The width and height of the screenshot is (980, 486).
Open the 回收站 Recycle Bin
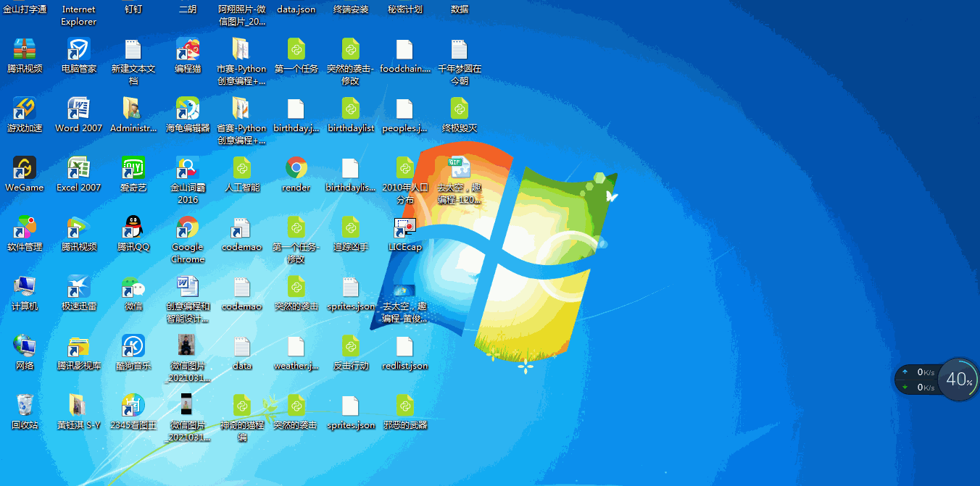pos(25,406)
